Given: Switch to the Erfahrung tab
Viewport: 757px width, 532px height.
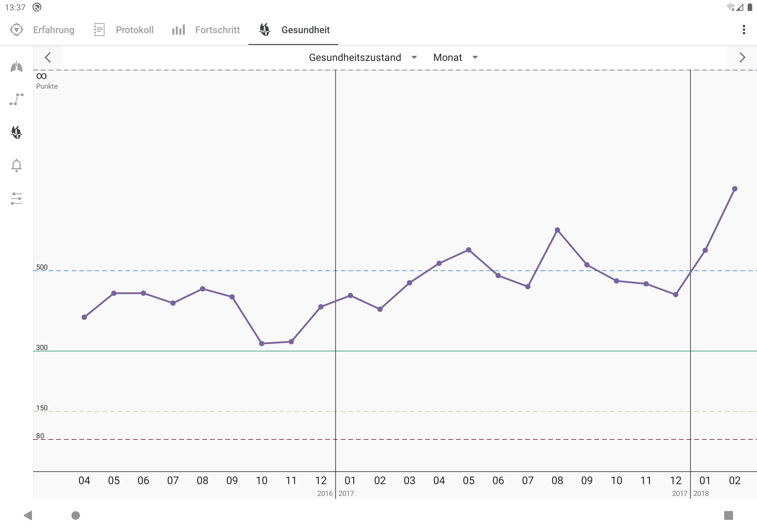Looking at the screenshot, I should coord(43,30).
